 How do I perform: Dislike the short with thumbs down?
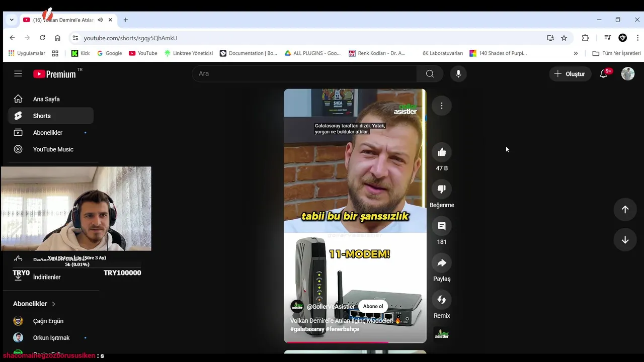point(442,189)
